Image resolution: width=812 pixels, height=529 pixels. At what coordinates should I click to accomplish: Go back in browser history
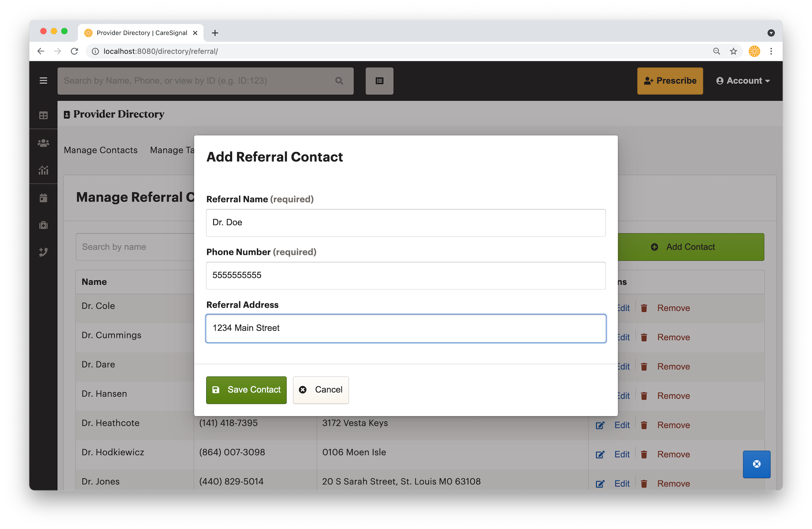[x=41, y=51]
